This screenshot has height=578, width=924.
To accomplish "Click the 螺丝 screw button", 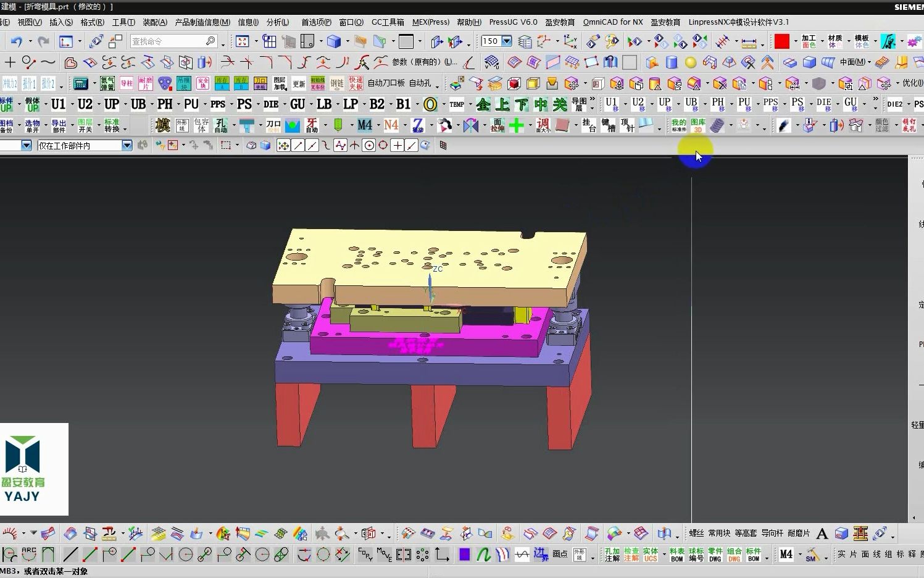I will (x=696, y=533).
